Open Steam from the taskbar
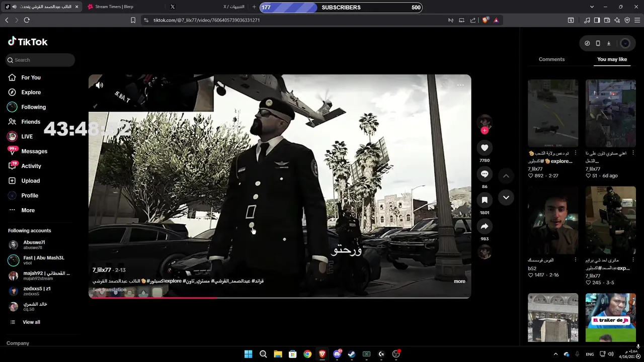 point(352,354)
